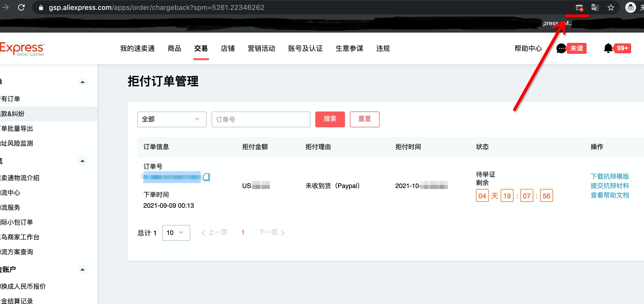Open the 交易 menu

click(201, 48)
